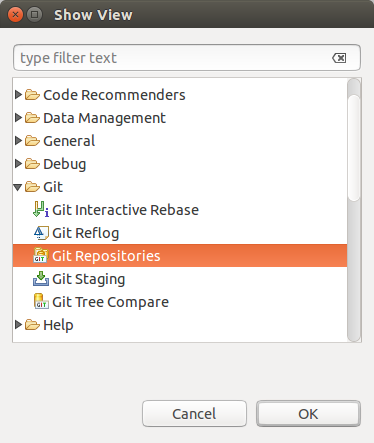Expand the Code Recommenders category
Image resolution: width=374 pixels, height=443 pixels.
click(x=18, y=95)
